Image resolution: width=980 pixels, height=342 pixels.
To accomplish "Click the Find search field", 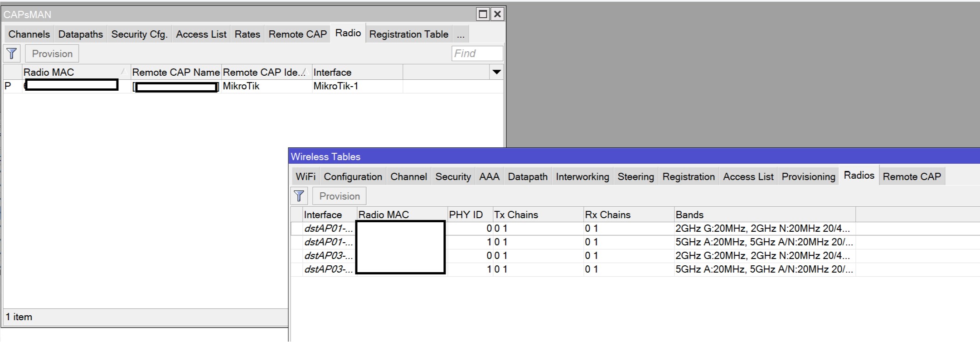I will 477,54.
